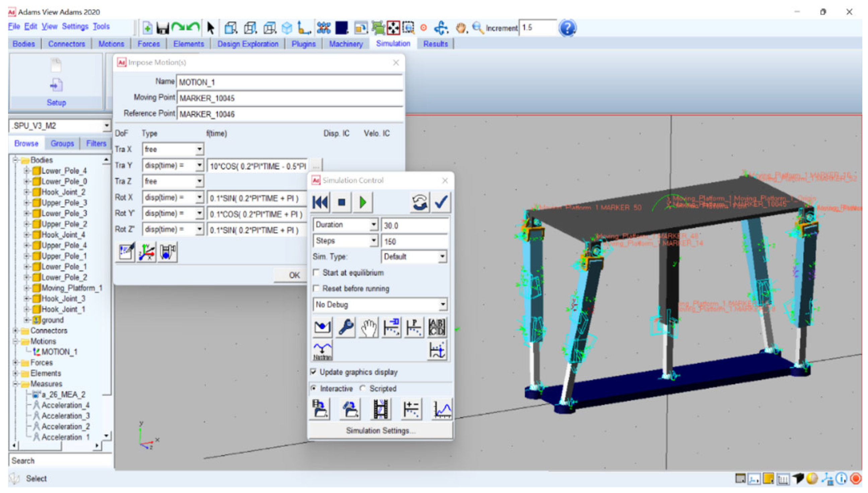Click the help question mark icon
The width and height of the screenshot is (868, 493).
(567, 28)
